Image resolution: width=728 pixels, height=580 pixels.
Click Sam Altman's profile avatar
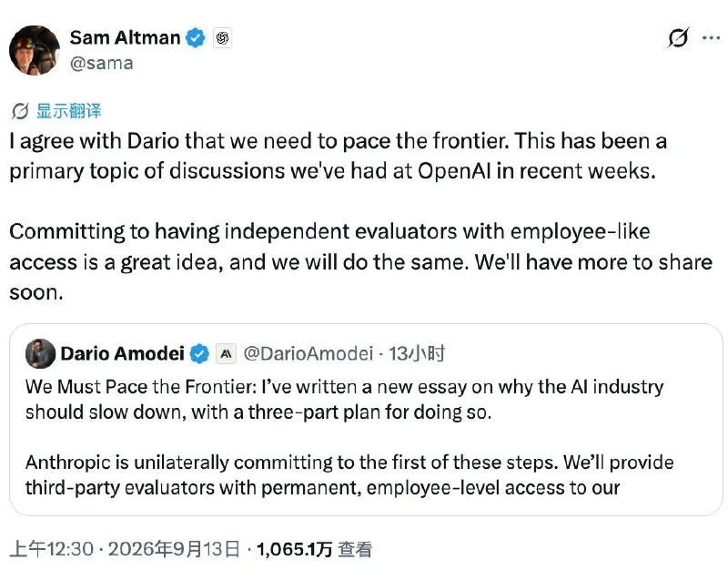click(35, 50)
